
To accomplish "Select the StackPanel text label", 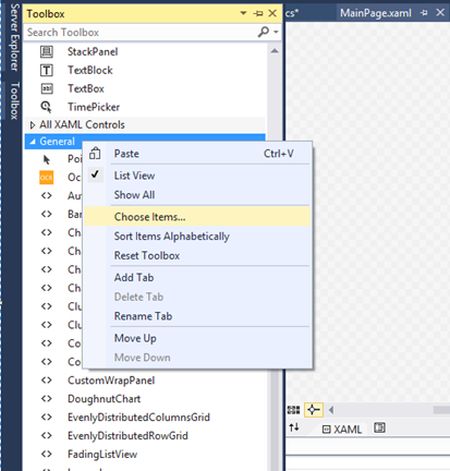I will [93, 52].
